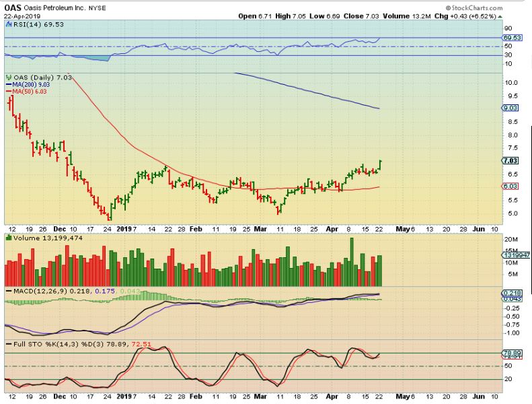Click the 30 label on RSI axis
The image size is (532, 404).
(x=508, y=55)
